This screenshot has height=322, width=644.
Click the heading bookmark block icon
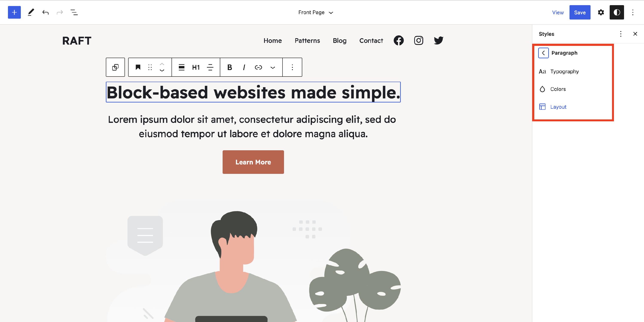(x=138, y=67)
